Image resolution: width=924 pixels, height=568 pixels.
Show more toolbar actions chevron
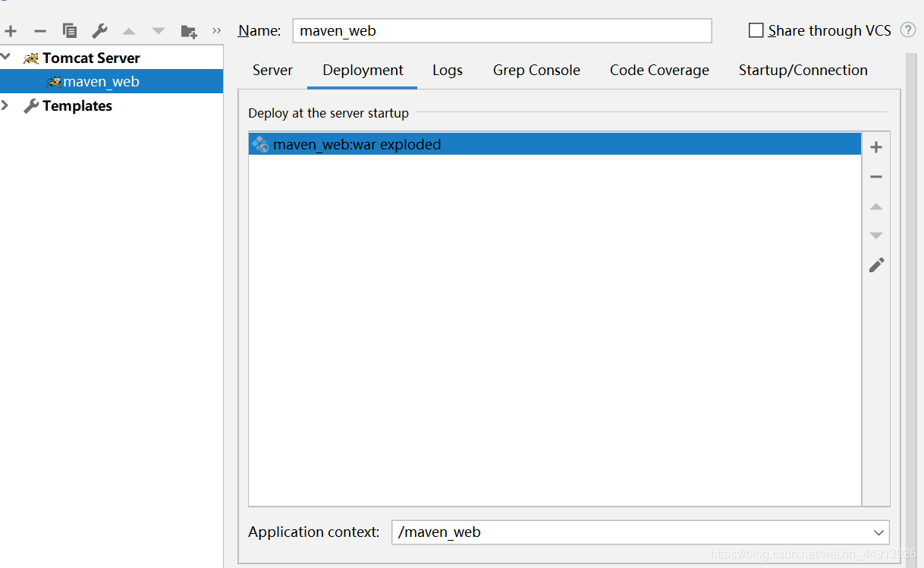pos(217,31)
